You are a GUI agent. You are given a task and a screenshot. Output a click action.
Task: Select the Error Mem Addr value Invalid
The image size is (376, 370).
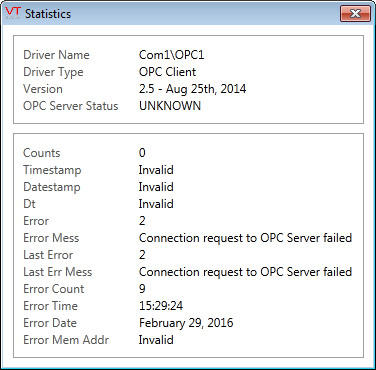pyautogui.click(x=156, y=340)
